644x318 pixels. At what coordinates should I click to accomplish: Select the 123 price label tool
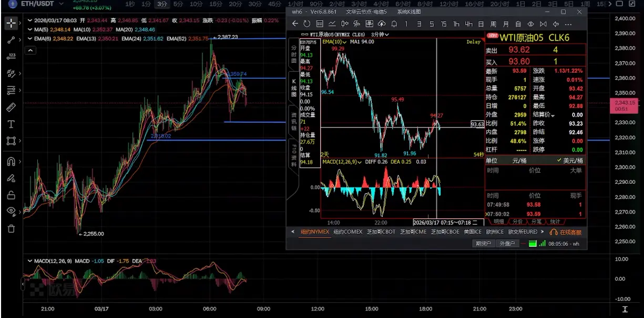(x=11, y=57)
